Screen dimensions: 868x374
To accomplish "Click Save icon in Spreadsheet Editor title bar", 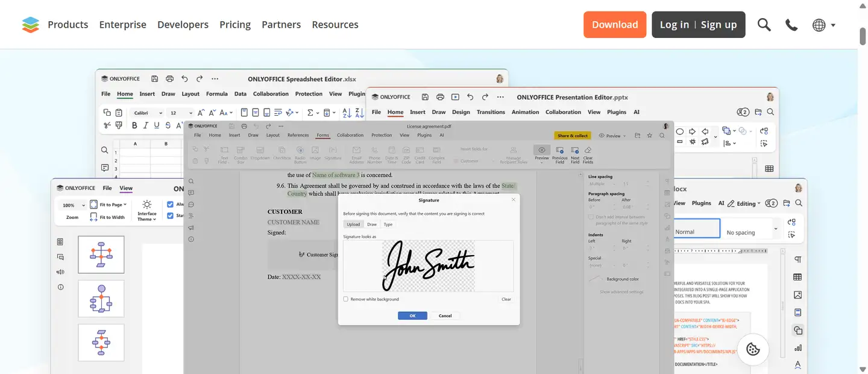I will (x=155, y=79).
